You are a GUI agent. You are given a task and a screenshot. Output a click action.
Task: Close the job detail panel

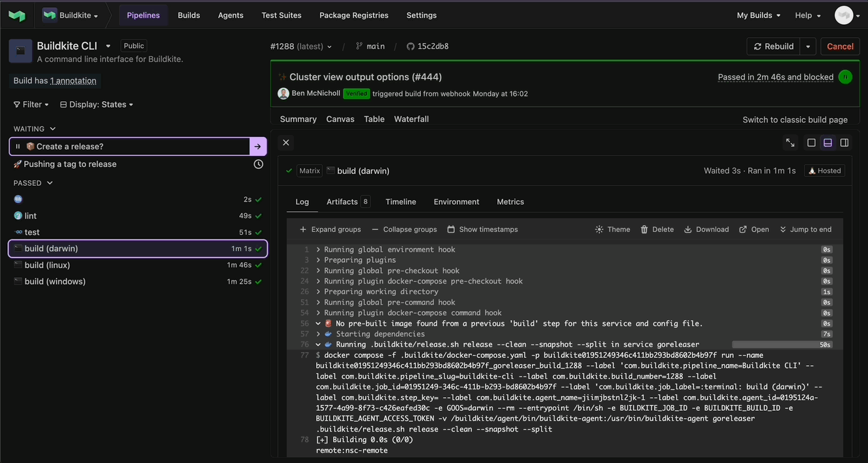click(x=285, y=142)
